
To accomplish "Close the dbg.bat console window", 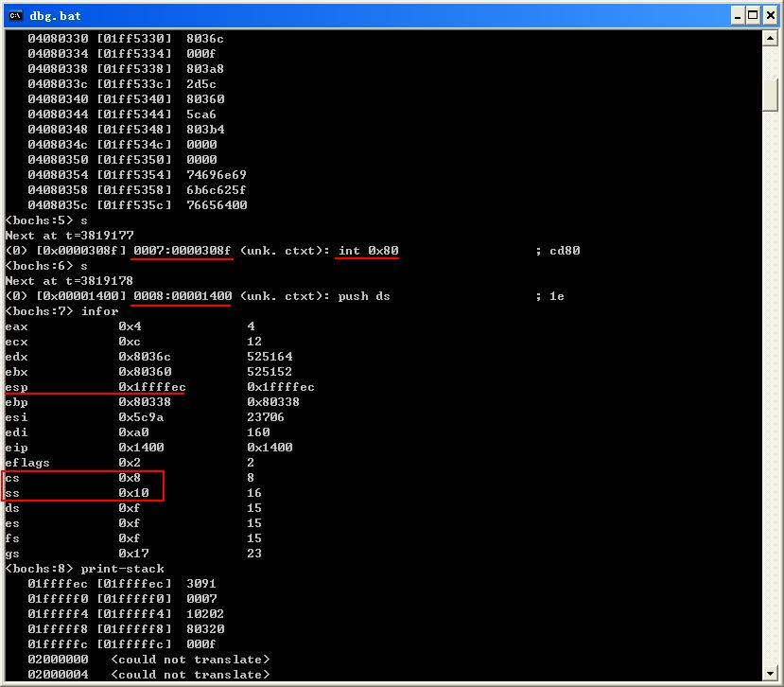I will pyautogui.click(x=771, y=15).
